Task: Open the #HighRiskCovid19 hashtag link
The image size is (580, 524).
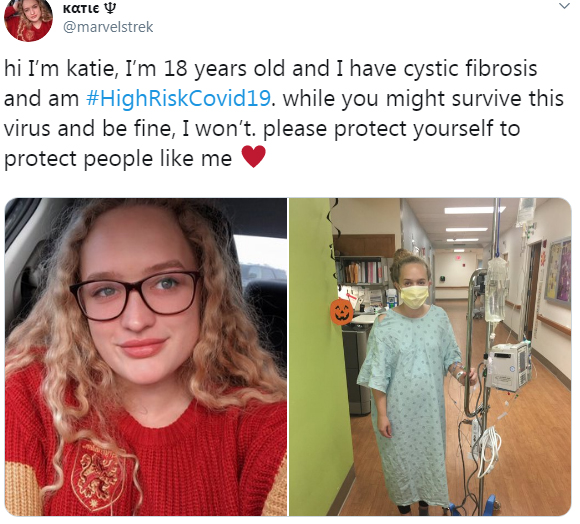Action: pos(178,99)
